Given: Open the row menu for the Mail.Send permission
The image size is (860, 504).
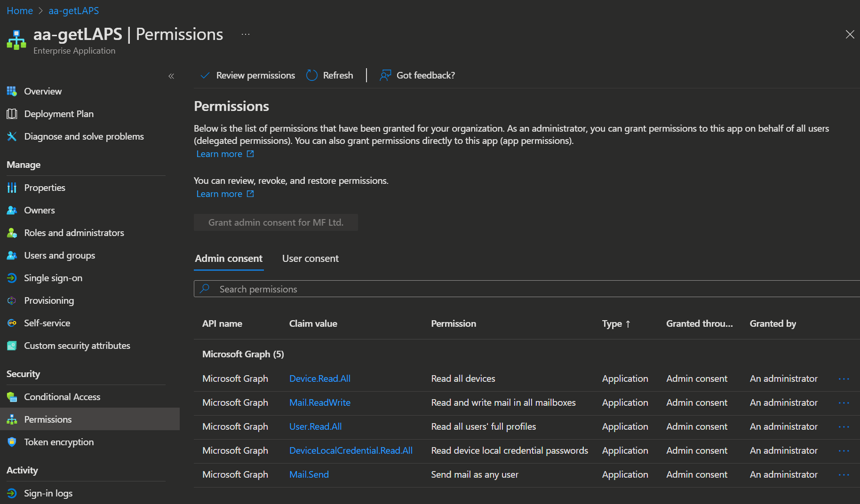Looking at the screenshot, I should click(x=844, y=475).
